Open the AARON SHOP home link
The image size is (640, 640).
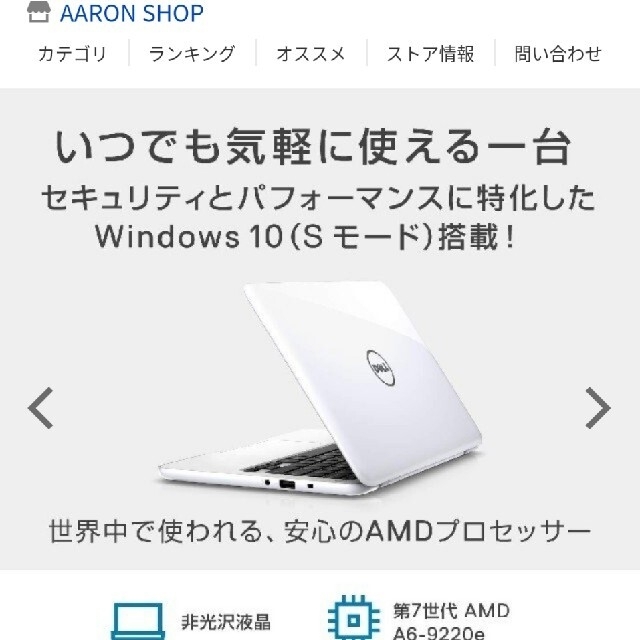(x=132, y=13)
